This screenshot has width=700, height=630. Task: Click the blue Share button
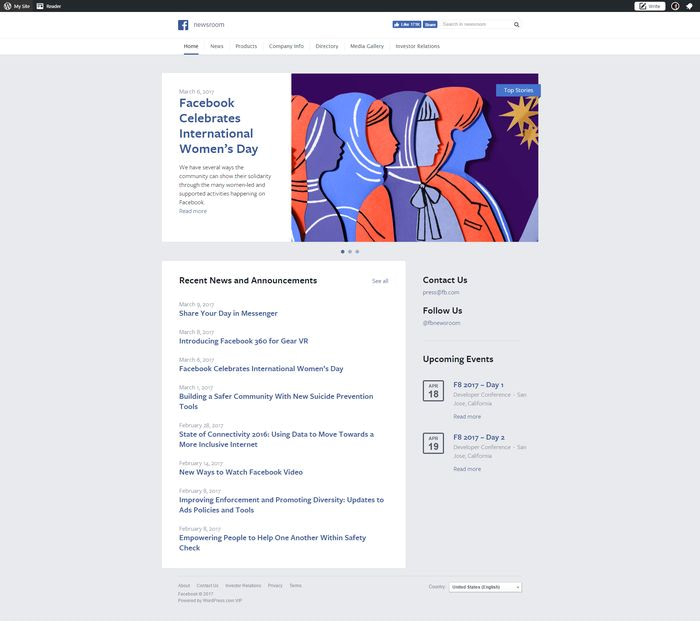[x=430, y=25]
